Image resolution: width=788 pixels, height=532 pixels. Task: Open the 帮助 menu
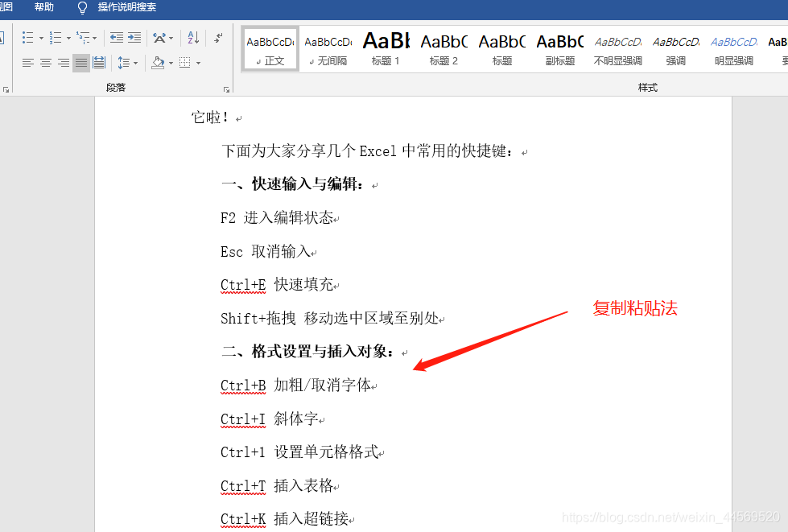pyautogui.click(x=44, y=7)
